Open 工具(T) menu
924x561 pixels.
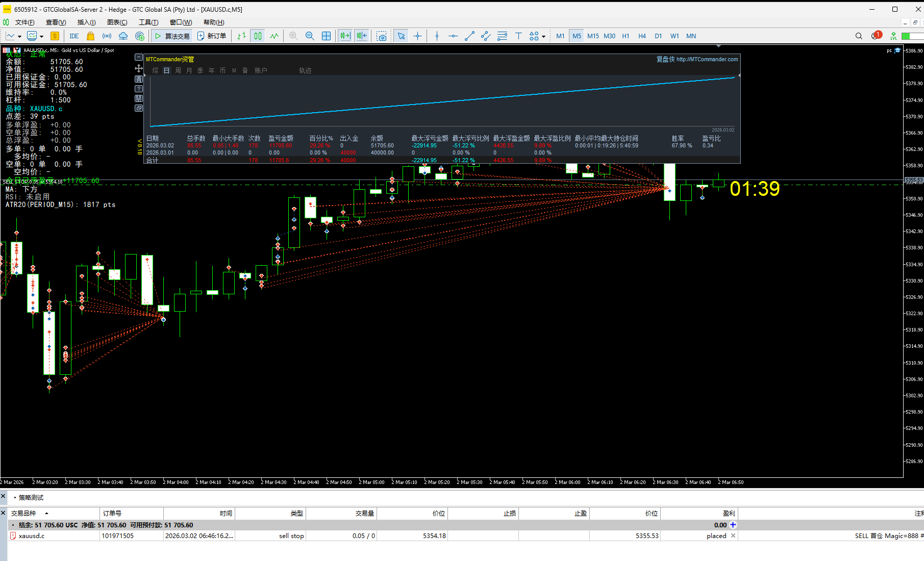(148, 22)
